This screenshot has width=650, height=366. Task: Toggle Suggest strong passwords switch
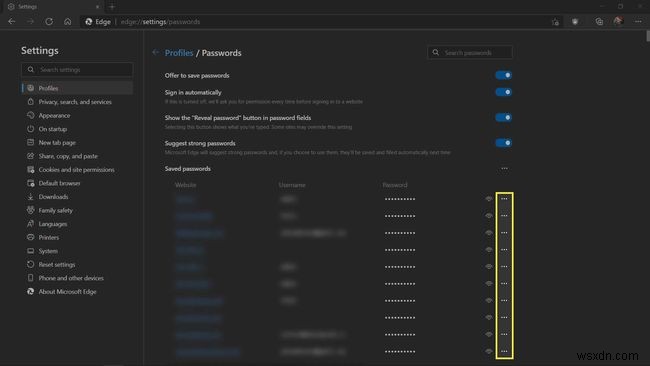tap(503, 143)
